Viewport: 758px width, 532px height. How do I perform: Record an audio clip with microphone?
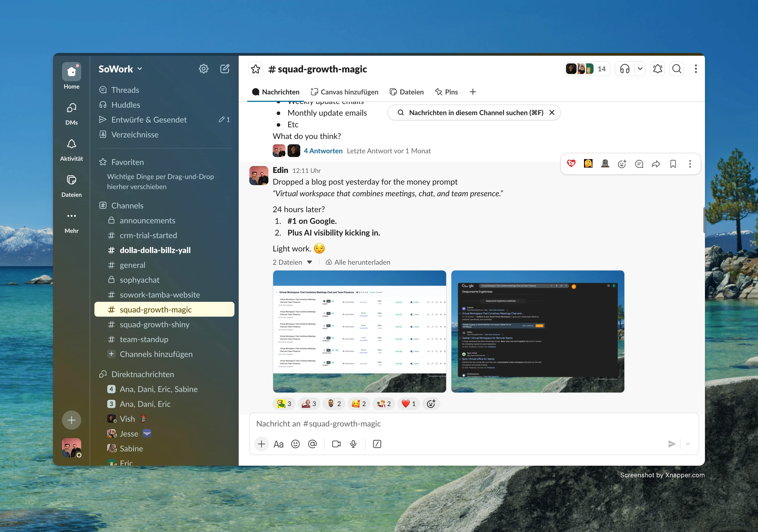(353, 444)
